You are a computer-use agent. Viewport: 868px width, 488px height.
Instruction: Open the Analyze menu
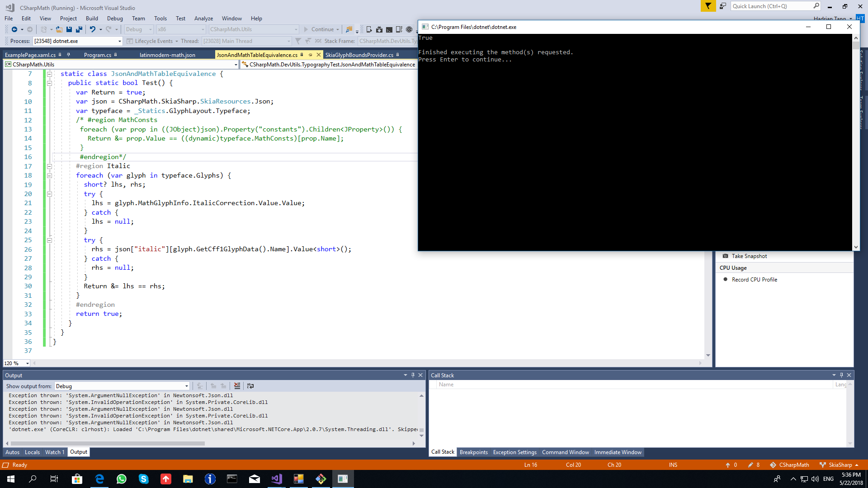[x=203, y=19]
